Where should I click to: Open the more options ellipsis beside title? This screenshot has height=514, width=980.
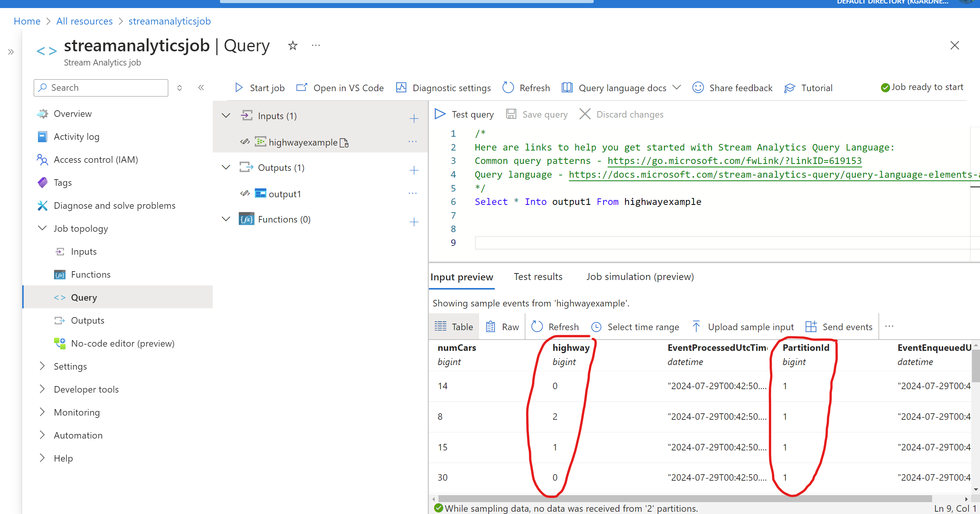pyautogui.click(x=316, y=46)
